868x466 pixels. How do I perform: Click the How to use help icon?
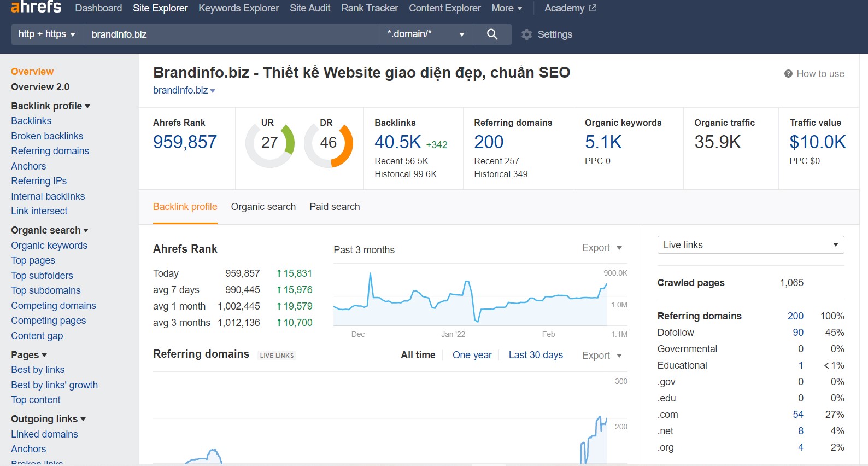click(x=788, y=74)
